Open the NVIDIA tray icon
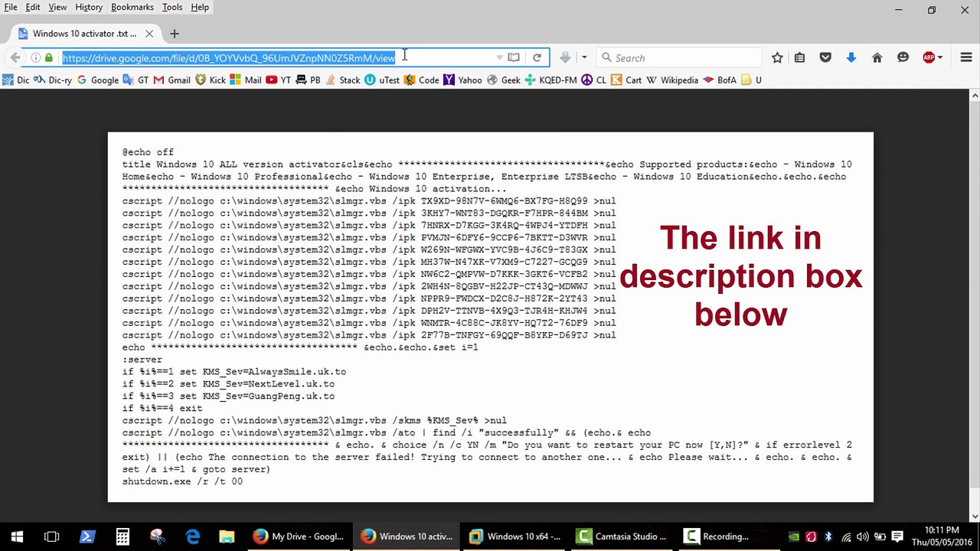 794,536
